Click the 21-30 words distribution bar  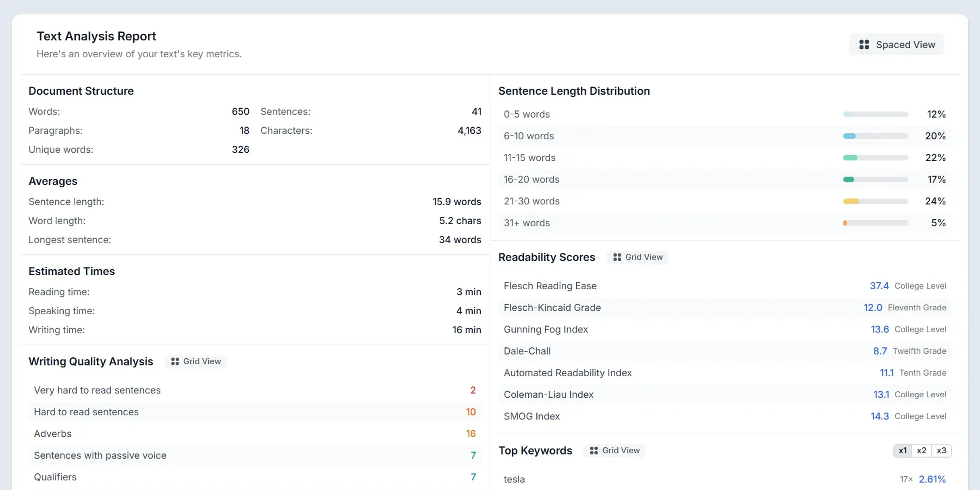875,201
